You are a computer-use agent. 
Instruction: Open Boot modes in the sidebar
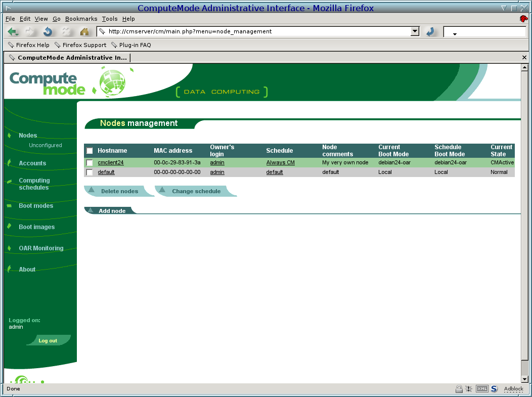[x=36, y=206]
